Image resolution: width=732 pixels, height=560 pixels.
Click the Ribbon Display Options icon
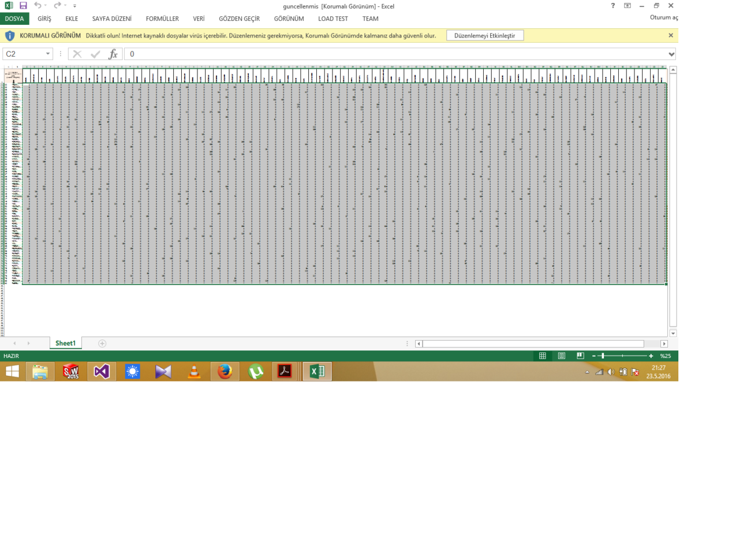[627, 6]
